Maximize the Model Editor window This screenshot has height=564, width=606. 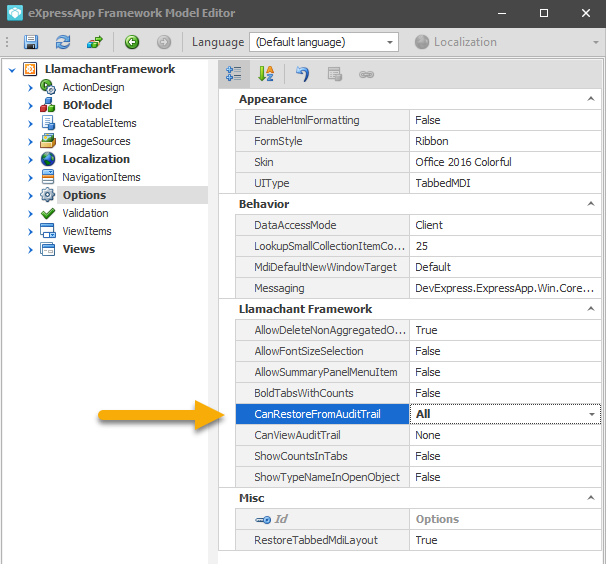544,13
